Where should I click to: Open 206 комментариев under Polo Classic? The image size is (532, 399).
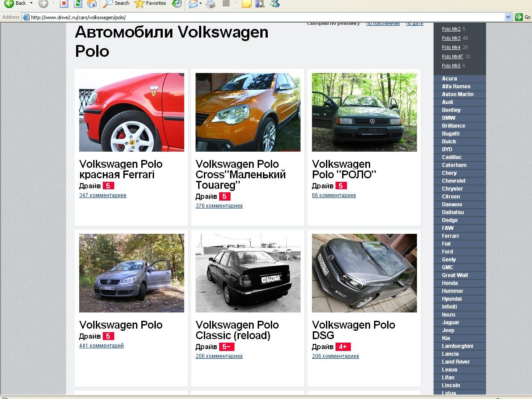219,356
